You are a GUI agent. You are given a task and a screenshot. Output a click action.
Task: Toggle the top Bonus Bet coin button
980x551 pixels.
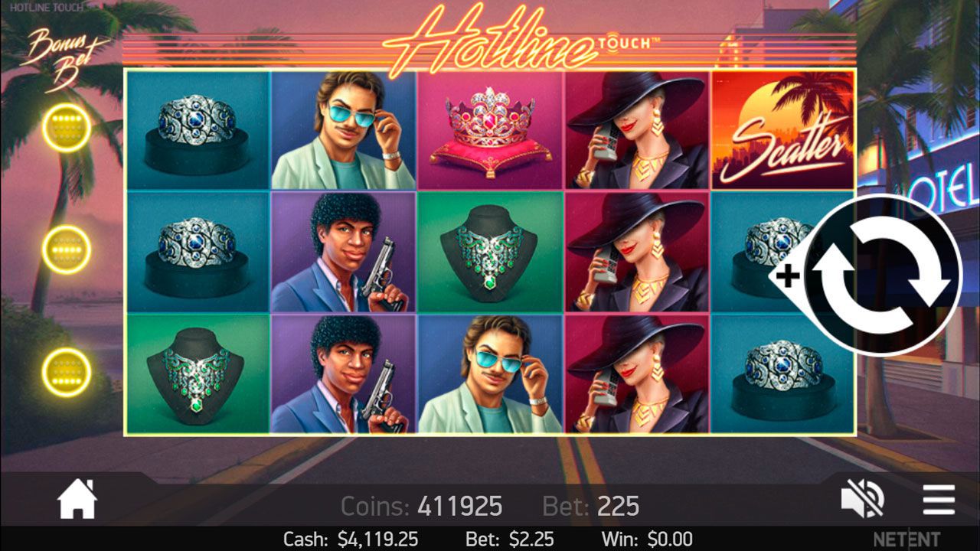point(67,128)
